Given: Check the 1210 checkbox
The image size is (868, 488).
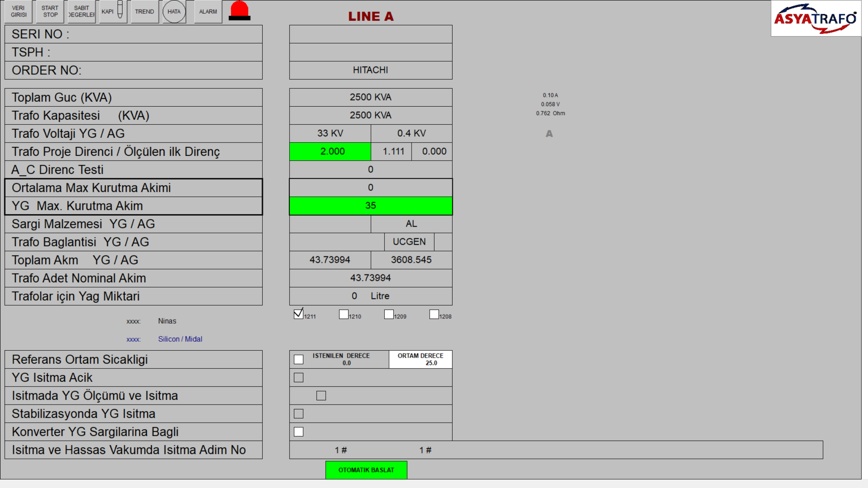Looking at the screenshot, I should tap(344, 313).
